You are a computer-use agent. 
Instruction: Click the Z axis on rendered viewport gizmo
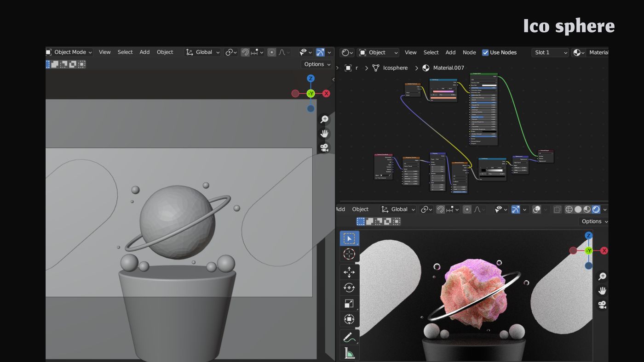click(x=588, y=236)
